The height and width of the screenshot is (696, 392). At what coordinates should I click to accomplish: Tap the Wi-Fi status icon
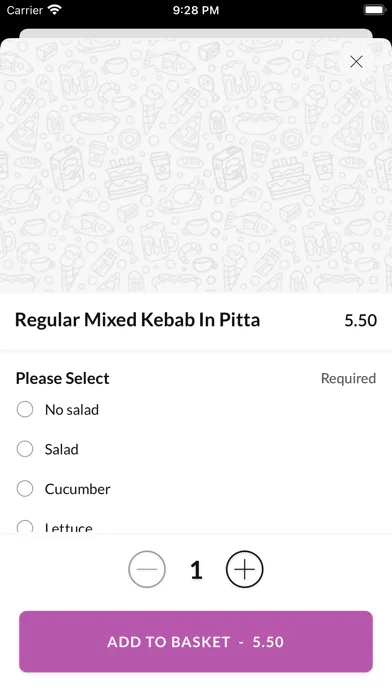tap(55, 10)
